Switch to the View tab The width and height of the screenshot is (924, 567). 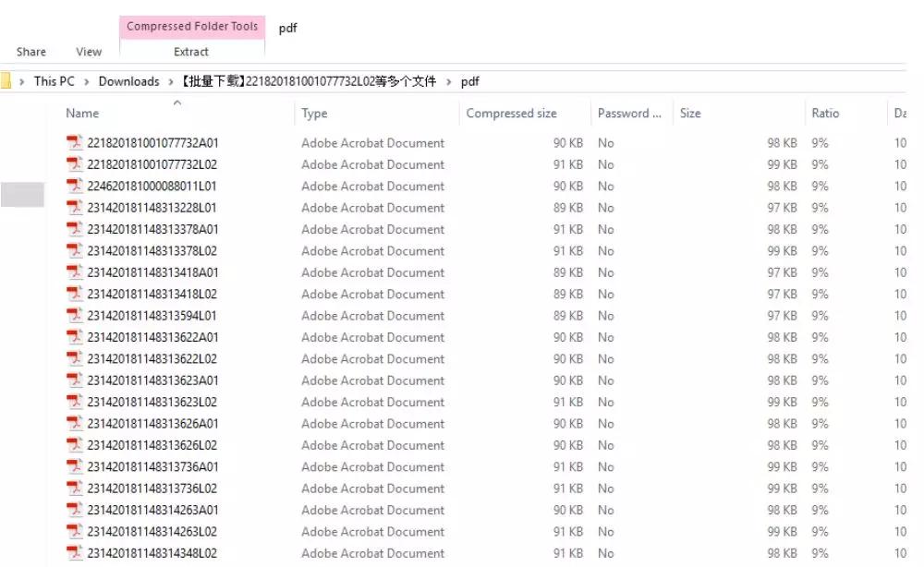(x=88, y=52)
